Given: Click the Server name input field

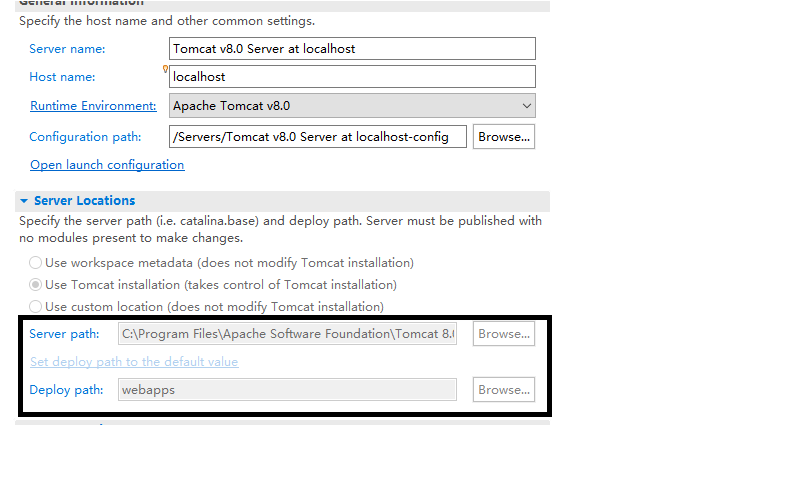Looking at the screenshot, I should [352, 49].
